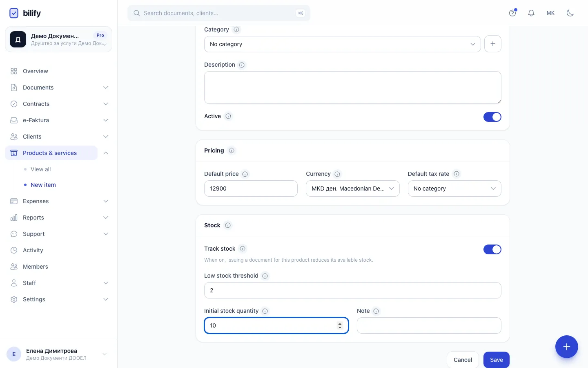The height and width of the screenshot is (368, 588).
Task: Toggle the Active switch off
Action: pyautogui.click(x=492, y=117)
